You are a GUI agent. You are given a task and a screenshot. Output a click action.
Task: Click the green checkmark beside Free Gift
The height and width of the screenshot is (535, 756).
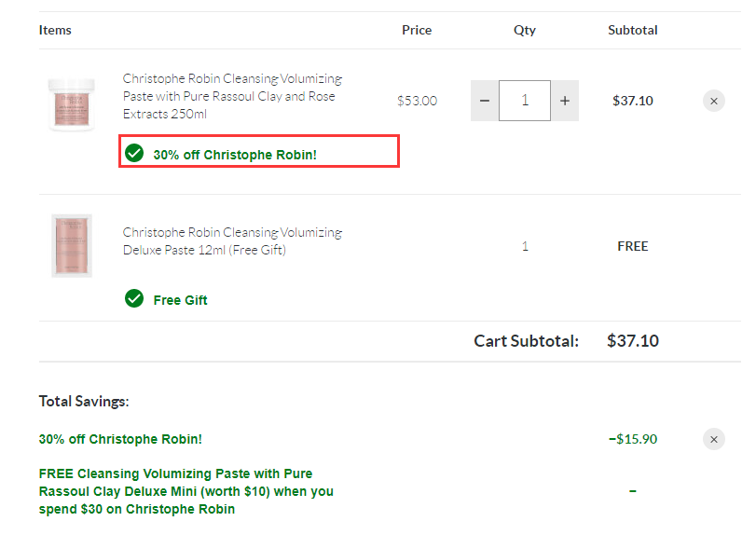coord(134,298)
